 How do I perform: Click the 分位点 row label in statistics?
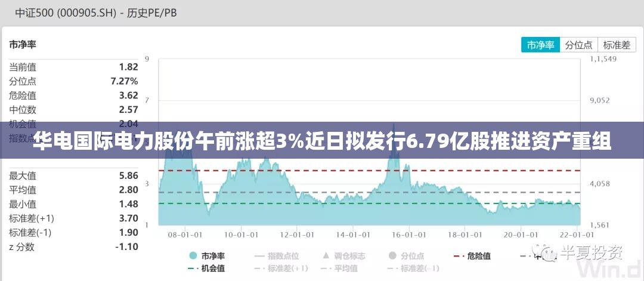(x=23, y=81)
